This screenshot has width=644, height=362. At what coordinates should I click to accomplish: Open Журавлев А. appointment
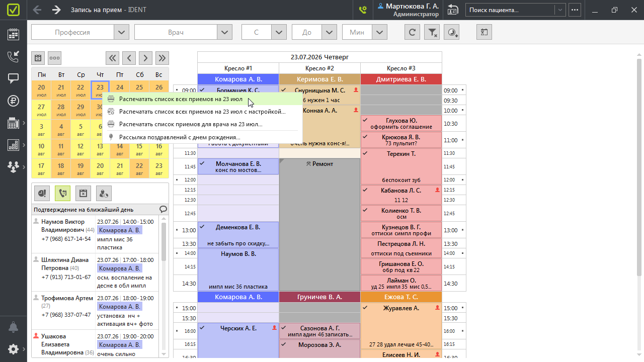401,326
